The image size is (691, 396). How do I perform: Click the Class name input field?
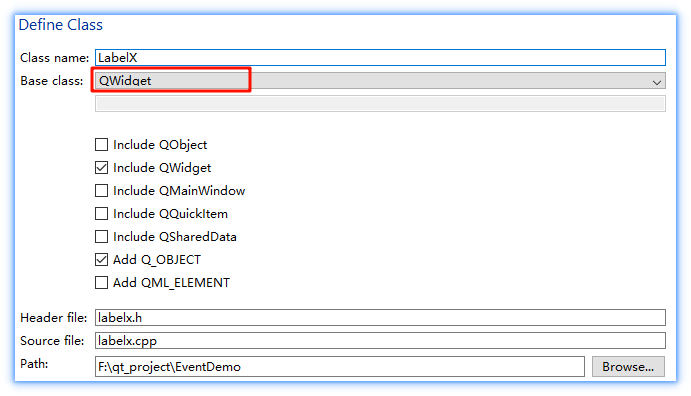380,58
